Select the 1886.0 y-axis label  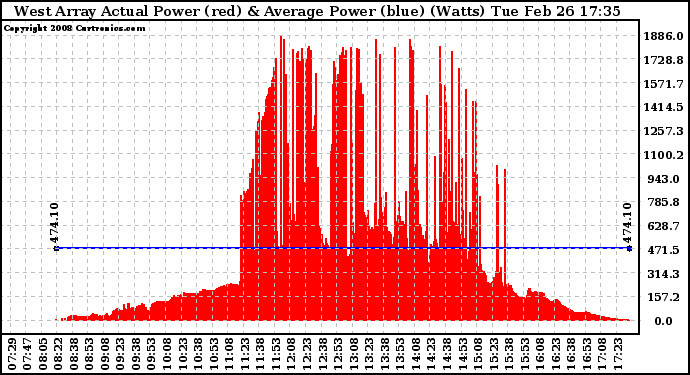point(664,36)
